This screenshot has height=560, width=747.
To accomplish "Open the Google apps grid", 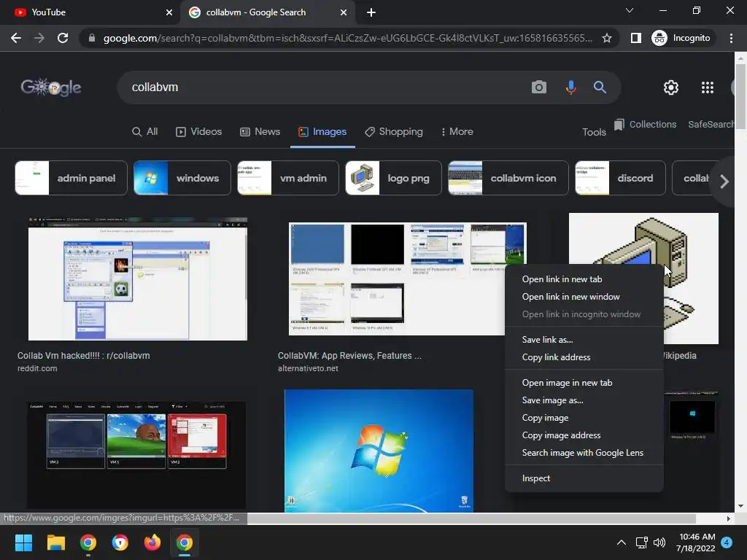I will [x=708, y=87].
